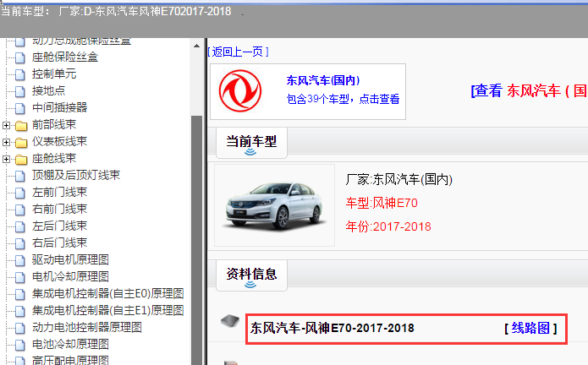Viewport: 588px width, 365px height.
Task: Open the 座舱保险丝盒 document icon
Action: [x=20, y=57]
